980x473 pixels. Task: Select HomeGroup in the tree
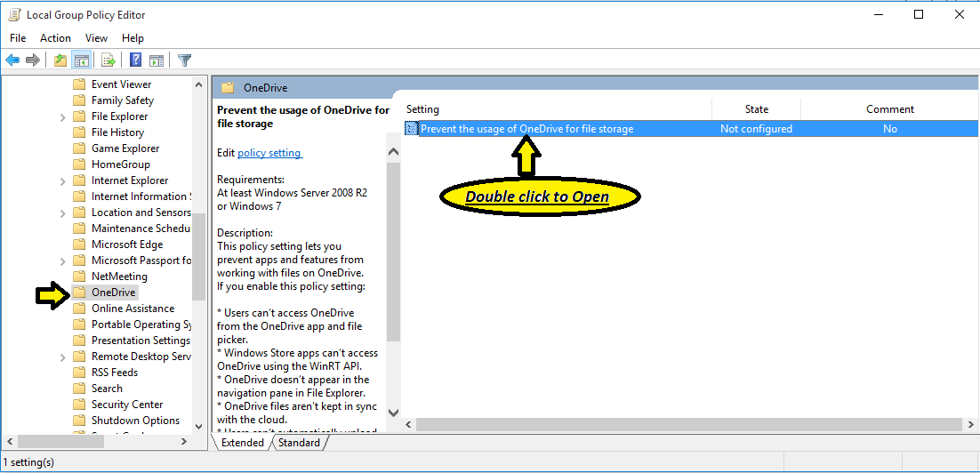[x=121, y=164]
